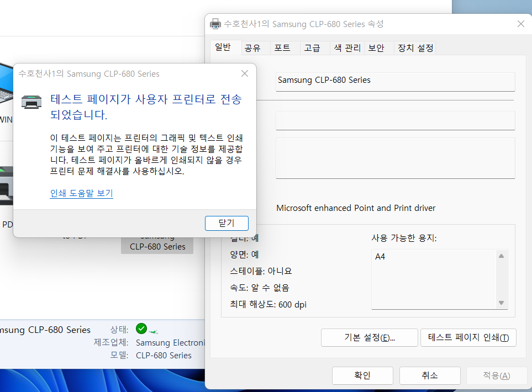
Task: Click the Microsoft enhanced Point and Print driver text
Action: (356, 208)
